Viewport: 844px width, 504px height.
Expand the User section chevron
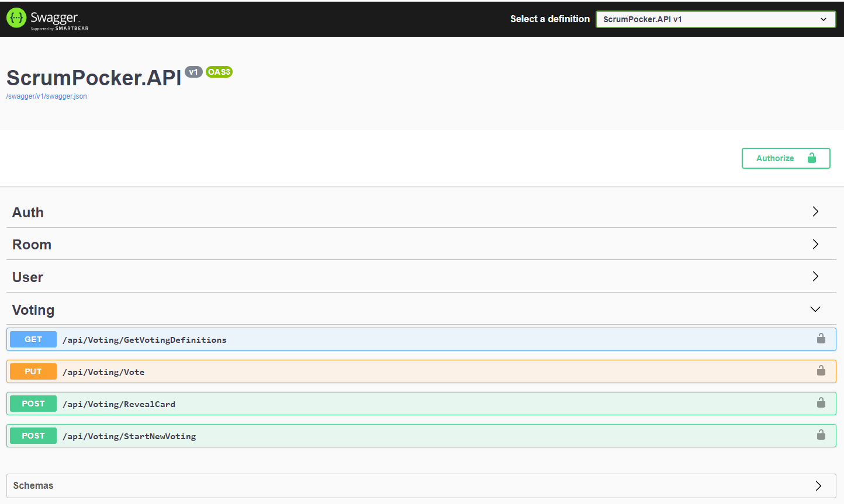click(x=815, y=276)
